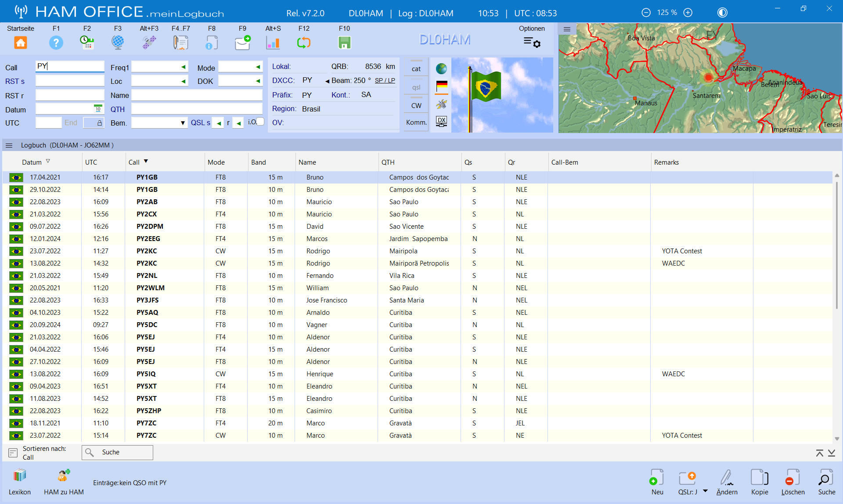Click the Call input field
Viewport: 843px width, 504px height.
pyautogui.click(x=70, y=66)
